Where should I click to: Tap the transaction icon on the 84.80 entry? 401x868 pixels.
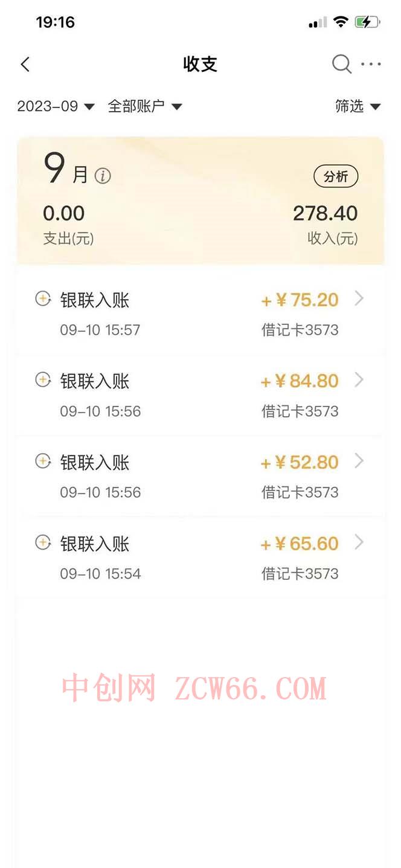42,381
